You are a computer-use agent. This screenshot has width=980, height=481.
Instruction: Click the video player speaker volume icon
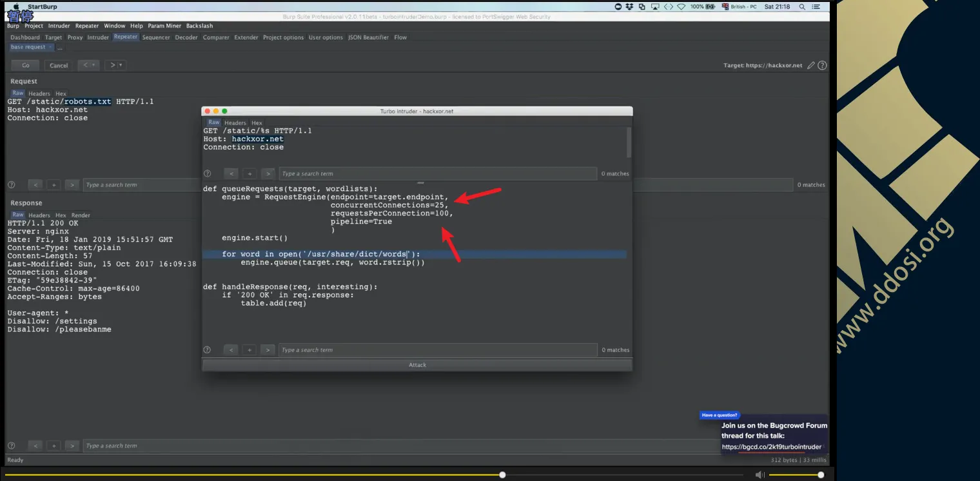tap(760, 475)
